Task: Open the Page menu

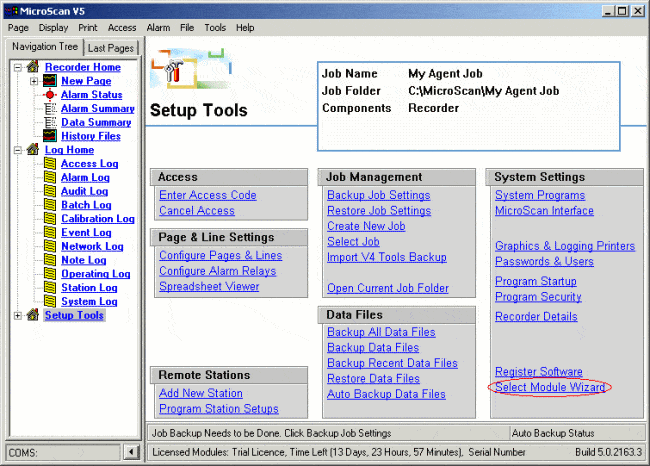Action: [x=18, y=28]
